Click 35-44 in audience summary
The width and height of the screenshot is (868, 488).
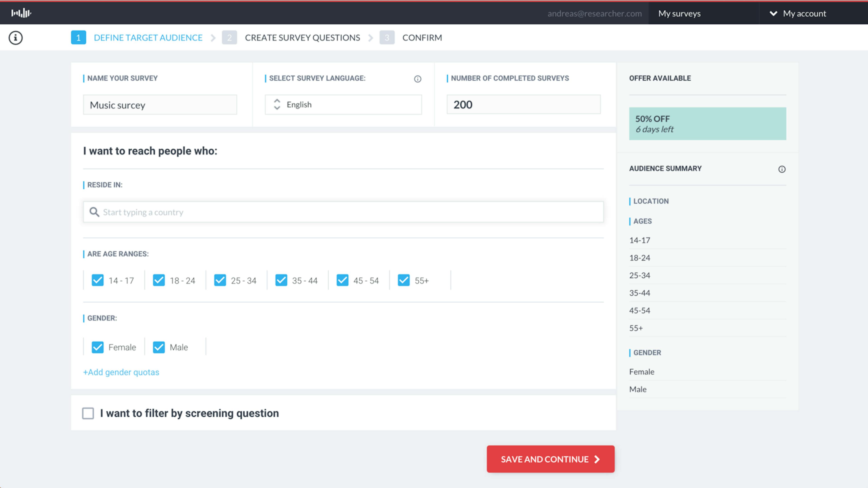coord(639,293)
